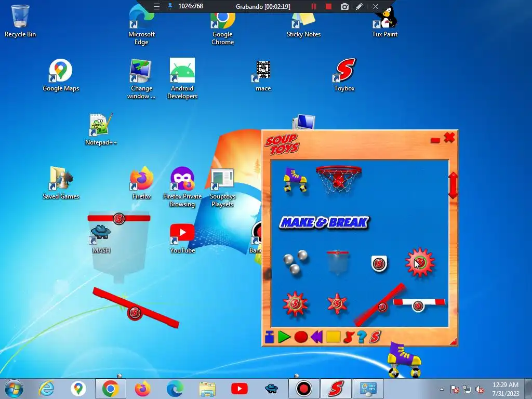Click the roller skate above the taskbar
Viewport: 532px width, 399px height.
tap(404, 360)
